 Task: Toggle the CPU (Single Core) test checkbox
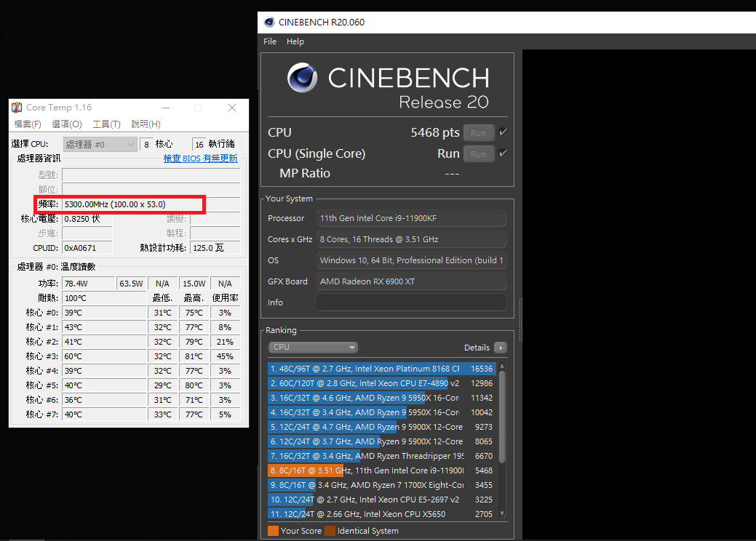(x=503, y=153)
